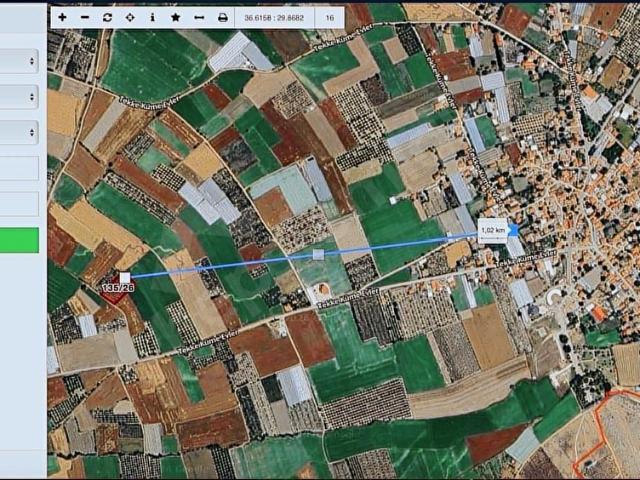Select the parcel labeled 135/26
The width and height of the screenshot is (640, 480).
point(116,290)
